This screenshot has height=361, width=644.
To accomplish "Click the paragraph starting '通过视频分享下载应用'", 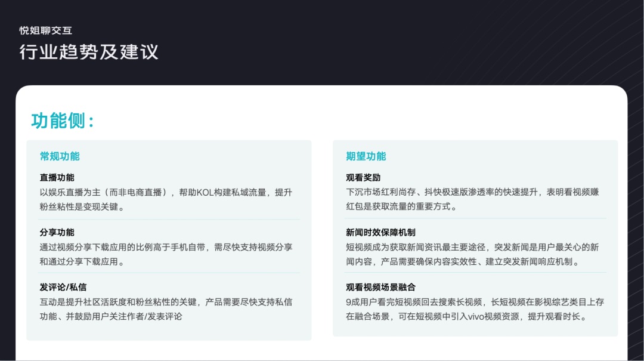I will pyautogui.click(x=166, y=254).
